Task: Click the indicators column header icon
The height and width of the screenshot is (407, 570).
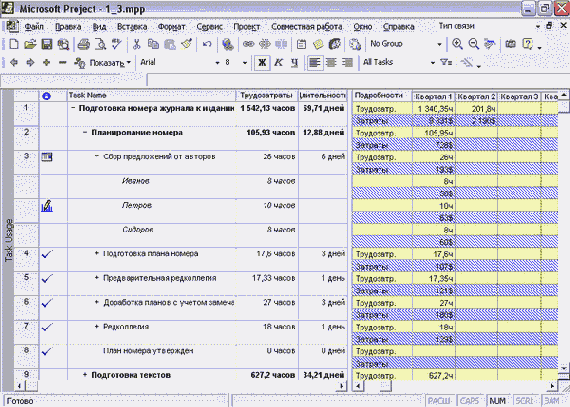Action: pyautogui.click(x=47, y=96)
